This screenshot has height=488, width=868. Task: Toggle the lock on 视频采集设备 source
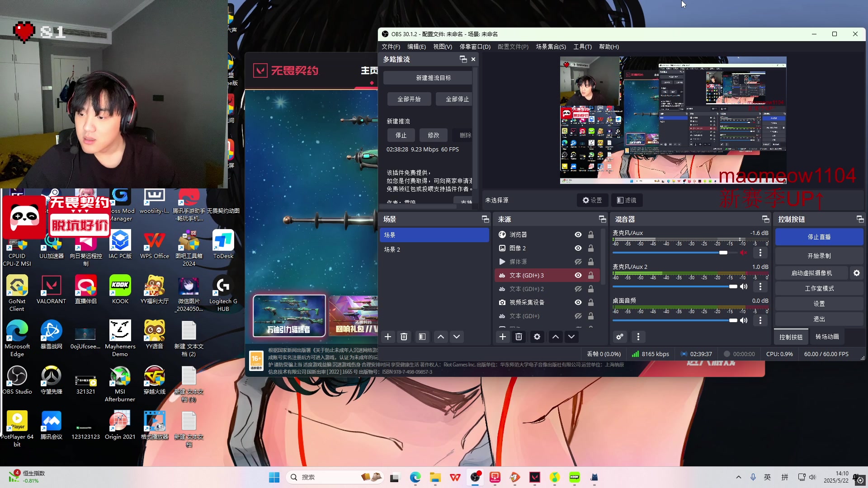point(591,302)
